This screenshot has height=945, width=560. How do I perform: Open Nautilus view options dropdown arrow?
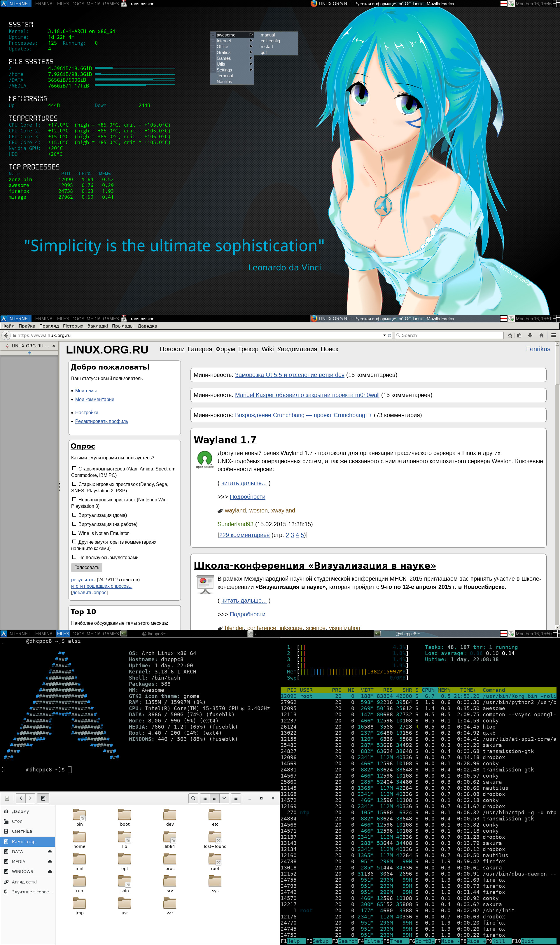tap(224, 798)
